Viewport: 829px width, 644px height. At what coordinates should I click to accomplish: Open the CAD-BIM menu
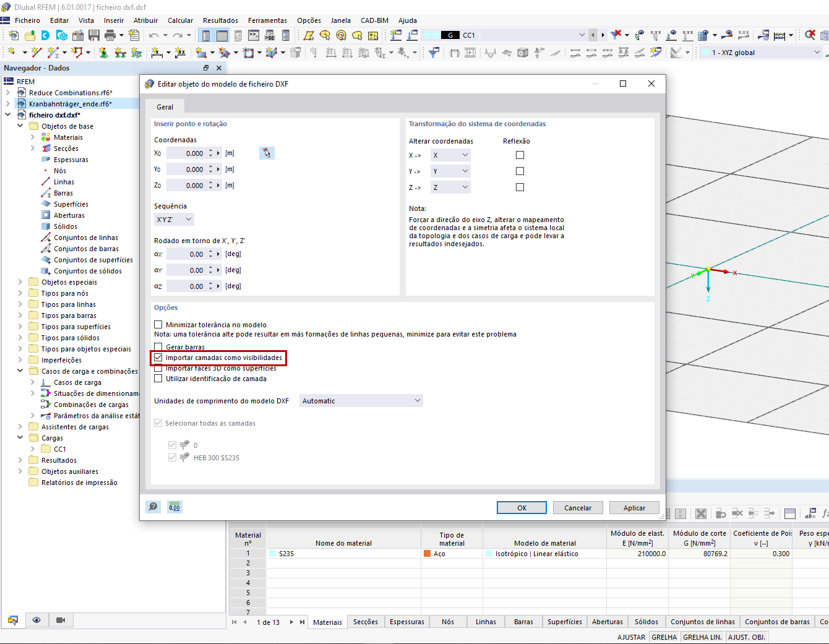click(374, 20)
